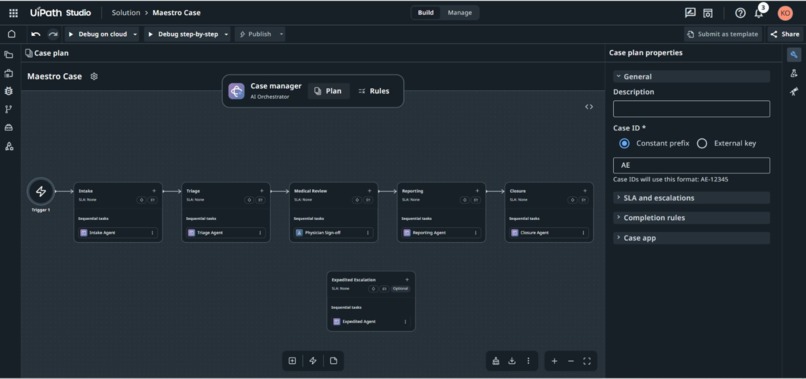Zoom out on the canvas
The height and width of the screenshot is (379, 806).
coord(571,361)
